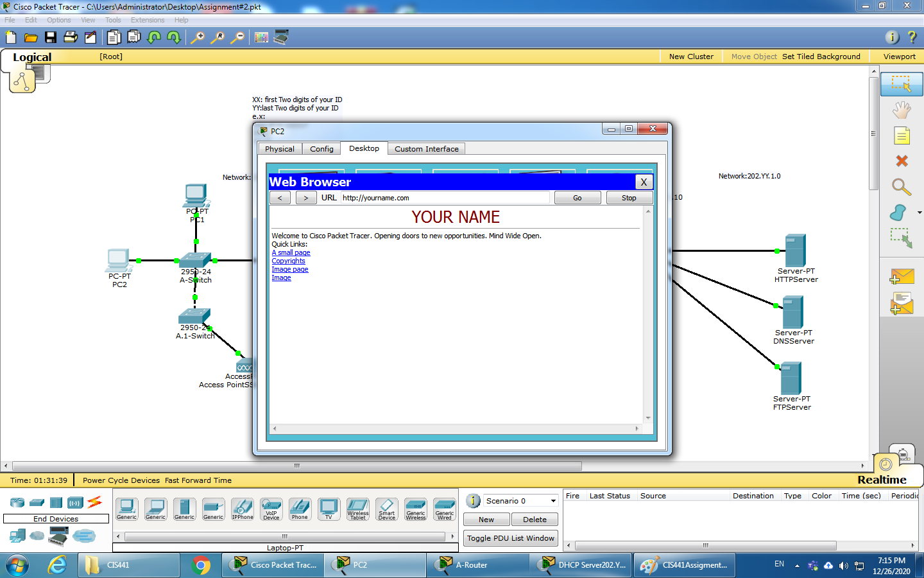Switch to the Config tab
Image resolution: width=924 pixels, height=578 pixels.
(x=321, y=149)
